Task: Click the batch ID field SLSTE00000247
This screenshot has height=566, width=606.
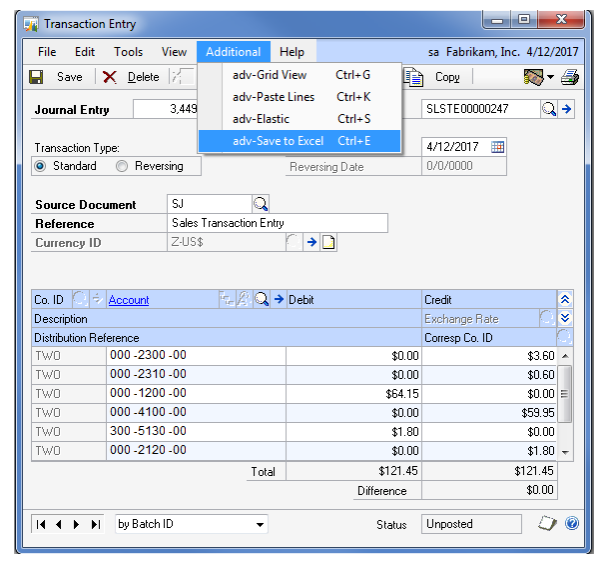Action: 481,109
